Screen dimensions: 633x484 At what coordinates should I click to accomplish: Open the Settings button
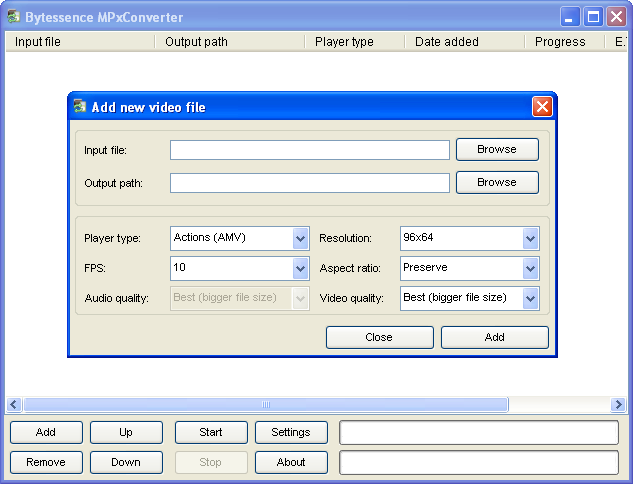coord(291,432)
